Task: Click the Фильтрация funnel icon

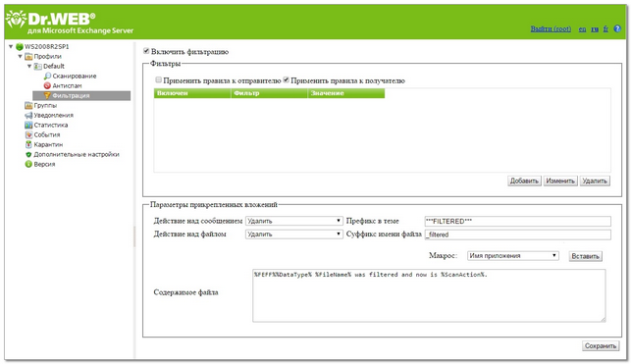Action: click(47, 95)
